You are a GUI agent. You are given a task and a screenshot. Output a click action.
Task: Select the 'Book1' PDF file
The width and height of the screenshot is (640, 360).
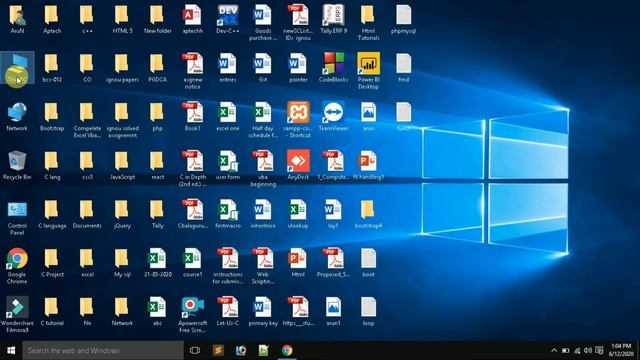[x=193, y=116]
